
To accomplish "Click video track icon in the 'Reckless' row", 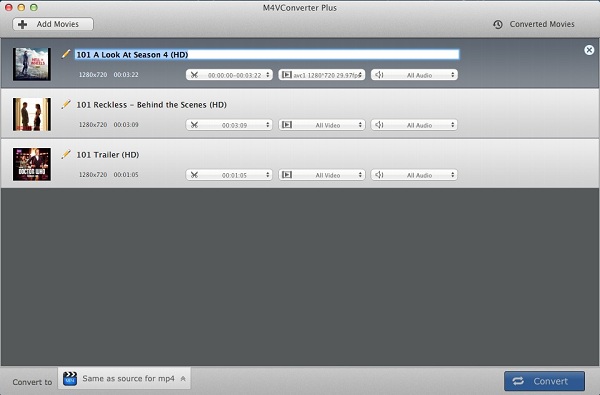I will pos(287,125).
